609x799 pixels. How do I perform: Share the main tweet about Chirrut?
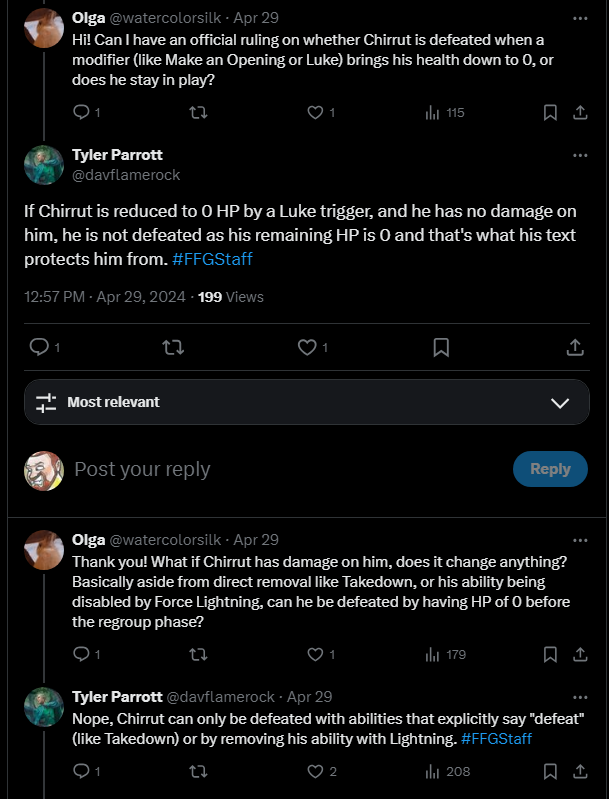pos(575,348)
